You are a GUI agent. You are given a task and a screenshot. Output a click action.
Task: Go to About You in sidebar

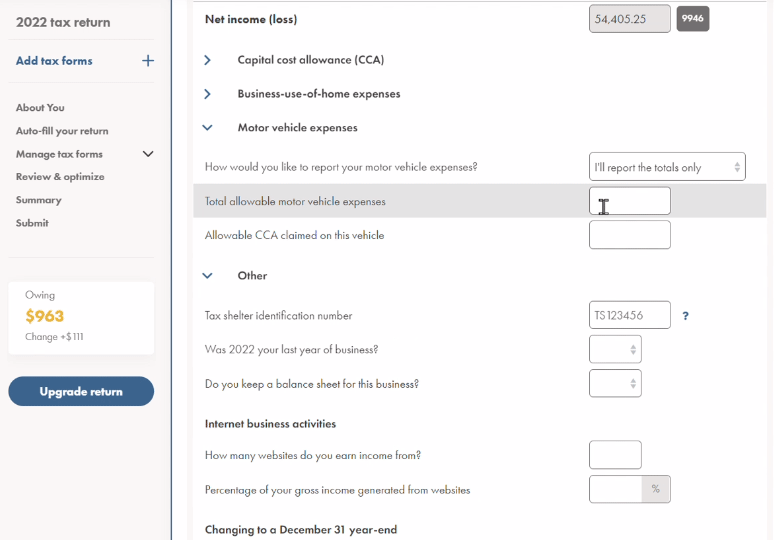click(x=40, y=108)
